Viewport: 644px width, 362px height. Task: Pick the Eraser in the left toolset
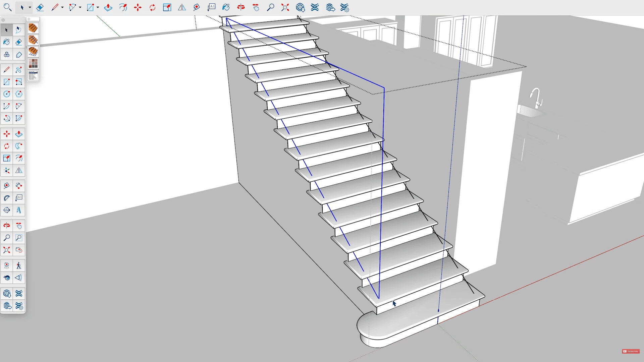[x=19, y=42]
